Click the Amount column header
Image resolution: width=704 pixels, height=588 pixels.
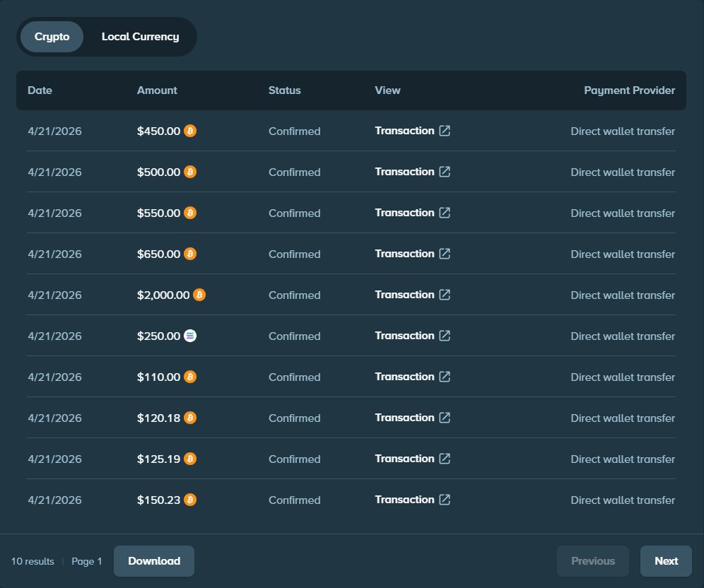[157, 90]
